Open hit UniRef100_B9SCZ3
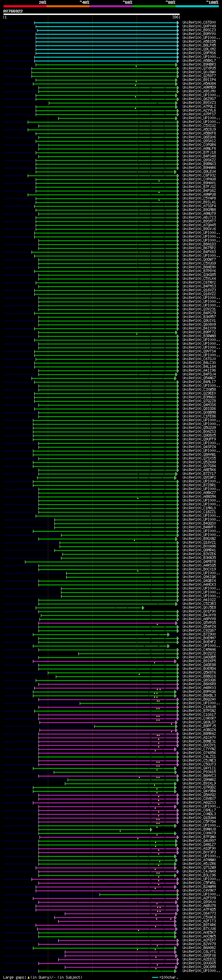 [199, 30]
